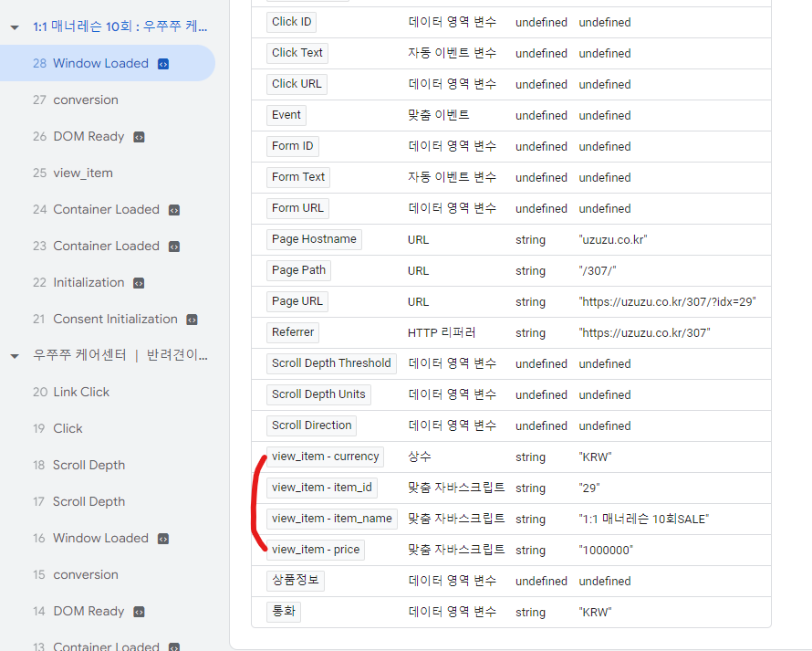Click the code icon beside 16 Window Loaded
This screenshot has width=812, height=651.
point(161,538)
